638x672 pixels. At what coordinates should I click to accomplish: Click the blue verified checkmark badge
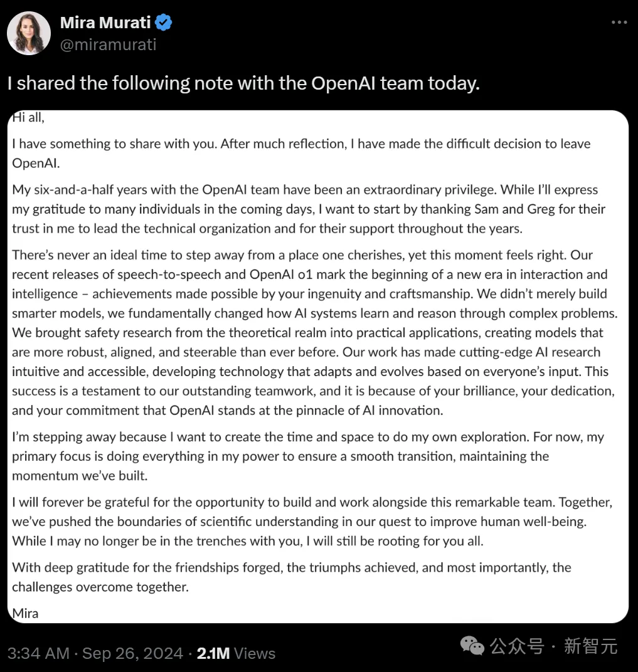[x=164, y=23]
